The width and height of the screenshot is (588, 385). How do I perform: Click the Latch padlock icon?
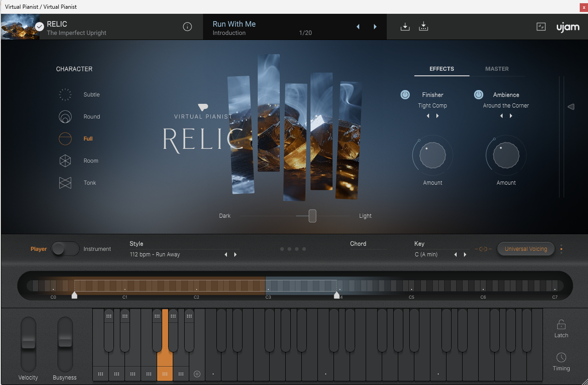(x=561, y=325)
